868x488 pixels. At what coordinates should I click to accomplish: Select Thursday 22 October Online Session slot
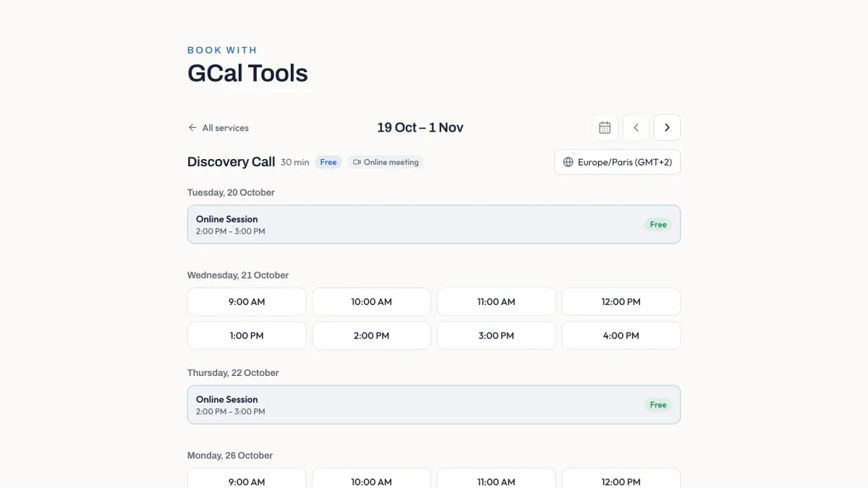pyautogui.click(x=434, y=404)
